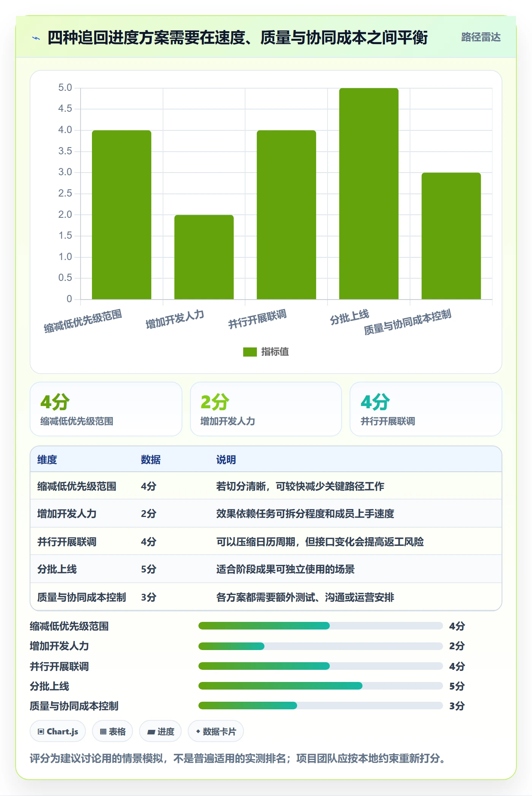
Task: Click the 增加开发人力 x-axis label
Action: (x=175, y=319)
